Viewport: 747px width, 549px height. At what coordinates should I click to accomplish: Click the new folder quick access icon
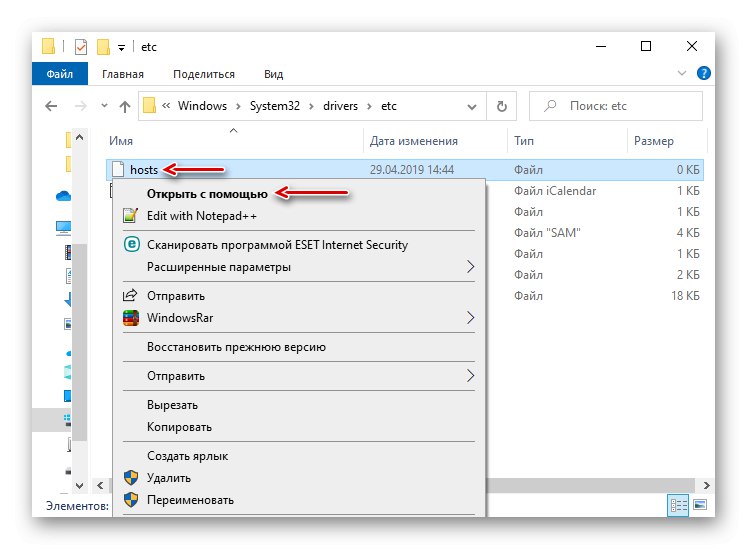103,47
